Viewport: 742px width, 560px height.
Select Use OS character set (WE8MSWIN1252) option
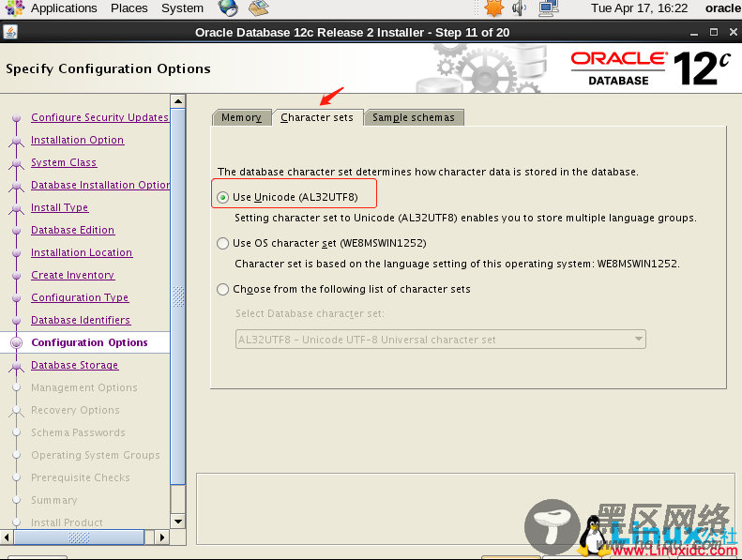coord(223,243)
